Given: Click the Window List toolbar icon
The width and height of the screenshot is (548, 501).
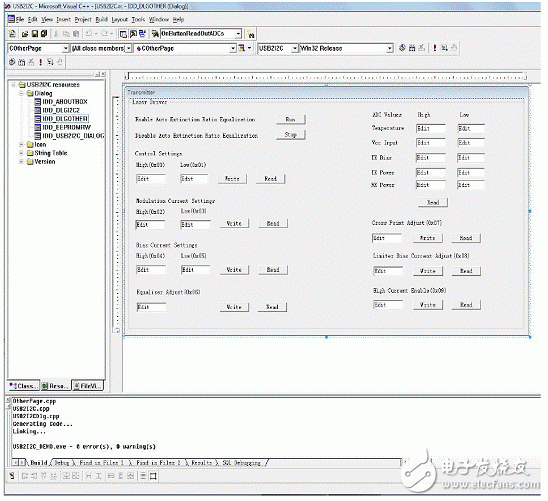Looking at the screenshot, I should [142, 34].
